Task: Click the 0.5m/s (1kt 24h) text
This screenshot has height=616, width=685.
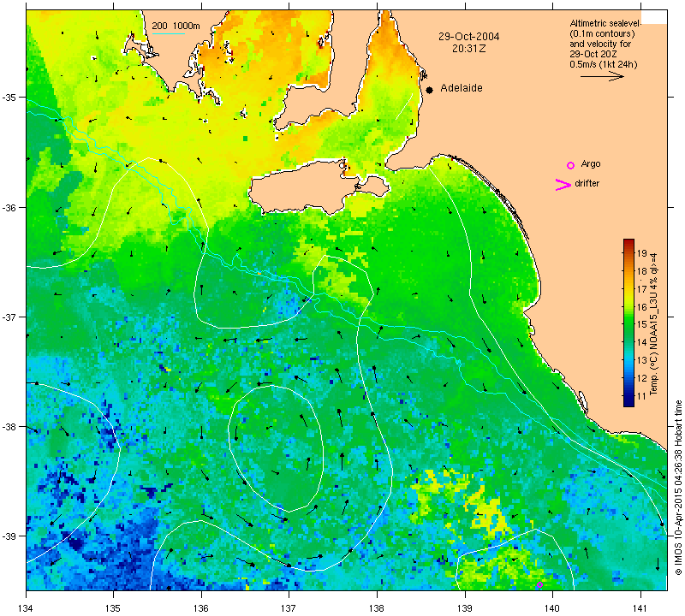Action: coord(604,65)
